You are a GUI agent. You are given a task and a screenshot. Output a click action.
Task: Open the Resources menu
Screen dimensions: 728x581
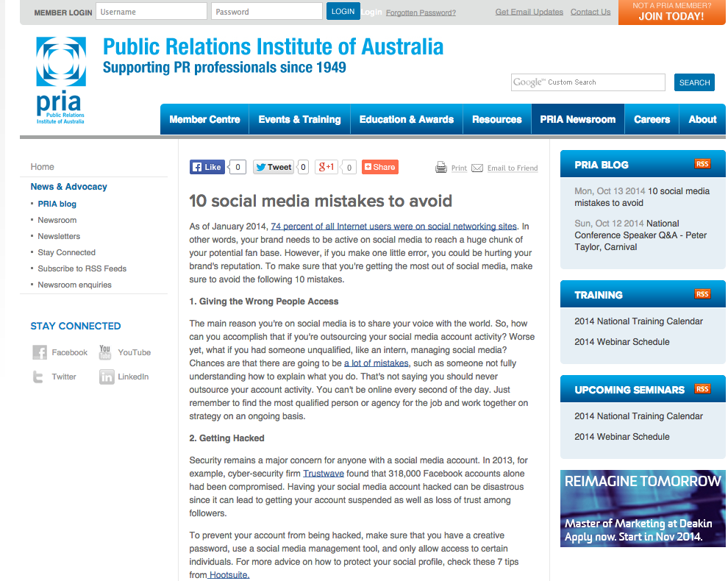pos(497,119)
